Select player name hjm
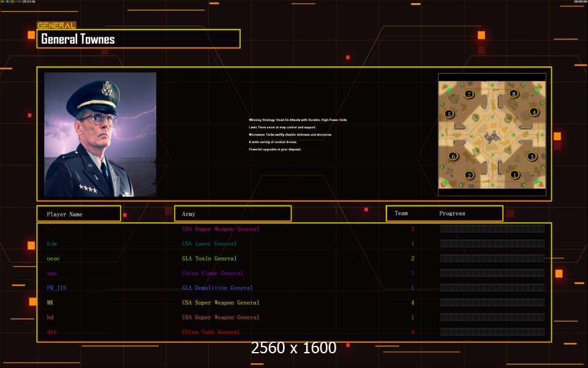Viewport: 588px width, 368px height. (x=51, y=243)
